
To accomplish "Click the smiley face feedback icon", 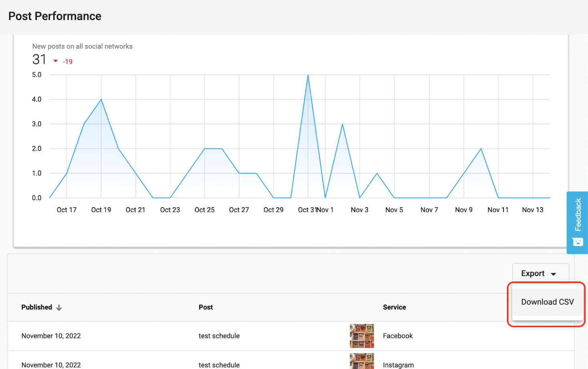I will tap(578, 242).
